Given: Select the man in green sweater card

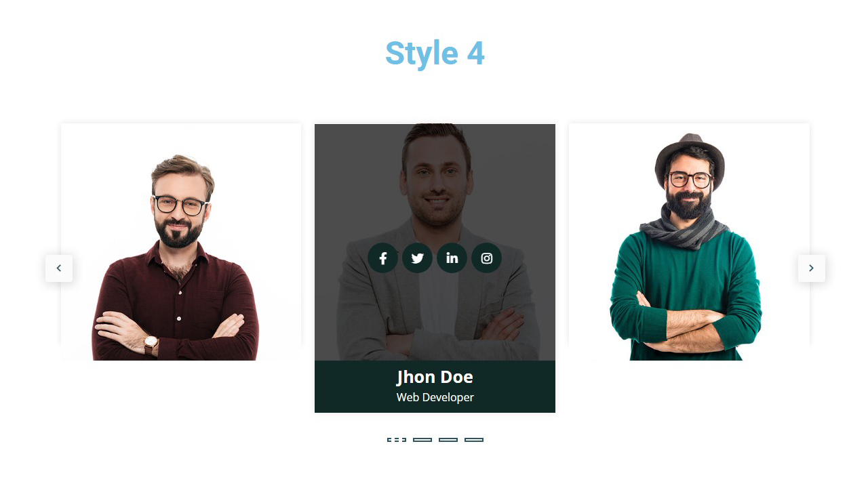Looking at the screenshot, I should point(689,242).
